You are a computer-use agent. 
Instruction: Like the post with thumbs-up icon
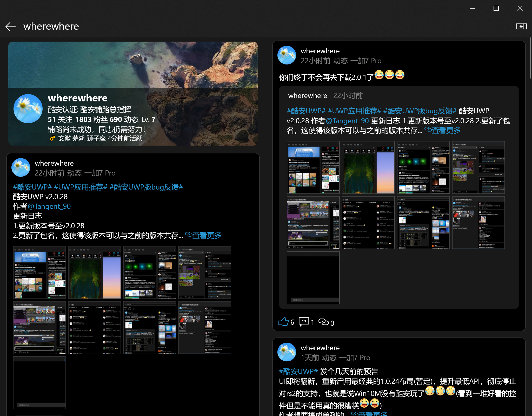coord(283,322)
